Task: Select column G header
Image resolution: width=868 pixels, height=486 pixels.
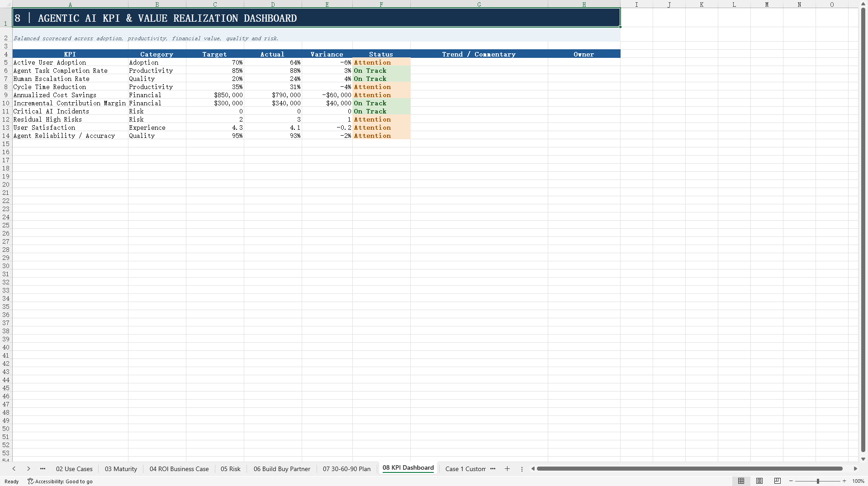Action: click(479, 4)
